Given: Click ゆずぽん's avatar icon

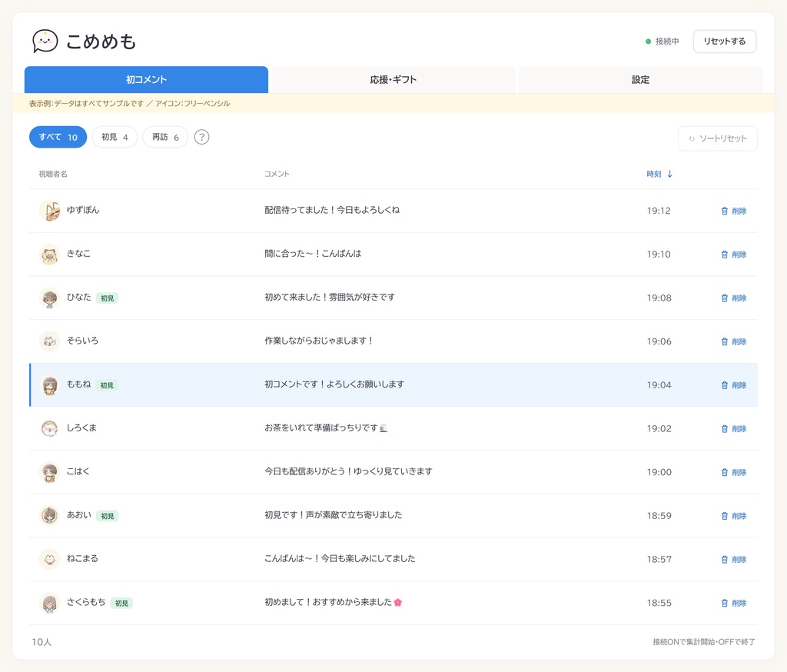Looking at the screenshot, I should (x=50, y=211).
